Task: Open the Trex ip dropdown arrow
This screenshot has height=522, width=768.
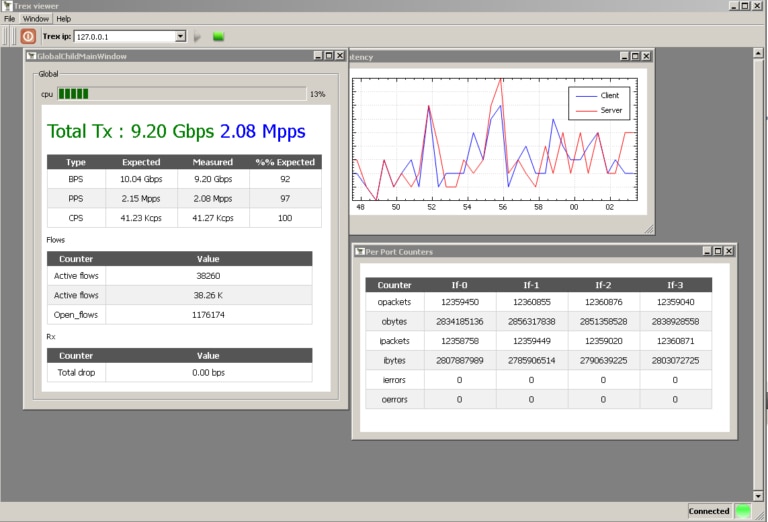Action: coord(180,36)
